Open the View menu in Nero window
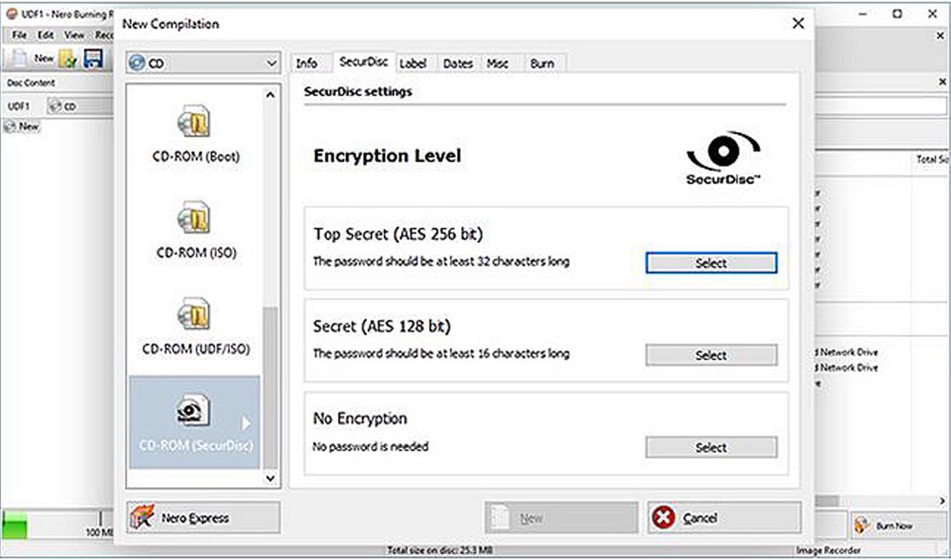Viewport: 951px width, 560px height. coord(74,35)
